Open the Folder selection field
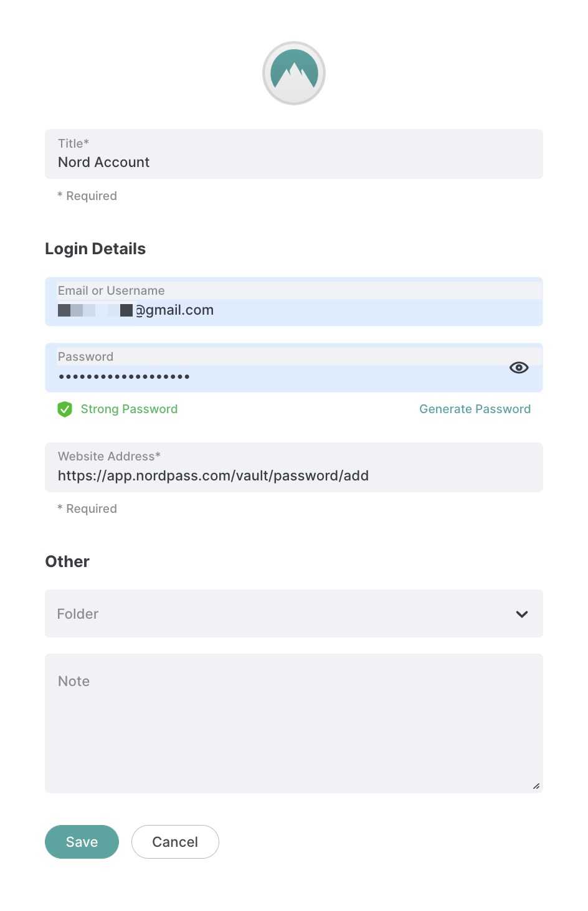The height and width of the screenshot is (911, 588). click(294, 614)
